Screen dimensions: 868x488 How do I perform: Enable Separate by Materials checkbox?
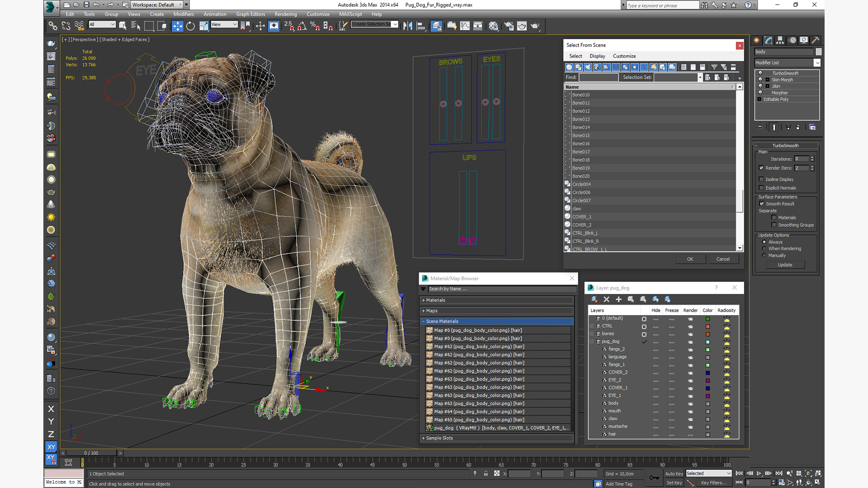coord(774,218)
